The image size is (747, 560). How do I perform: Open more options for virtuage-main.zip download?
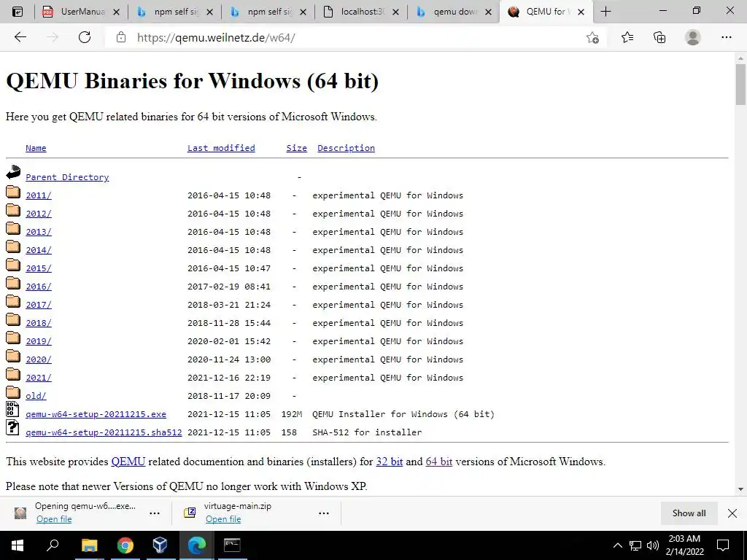324,513
